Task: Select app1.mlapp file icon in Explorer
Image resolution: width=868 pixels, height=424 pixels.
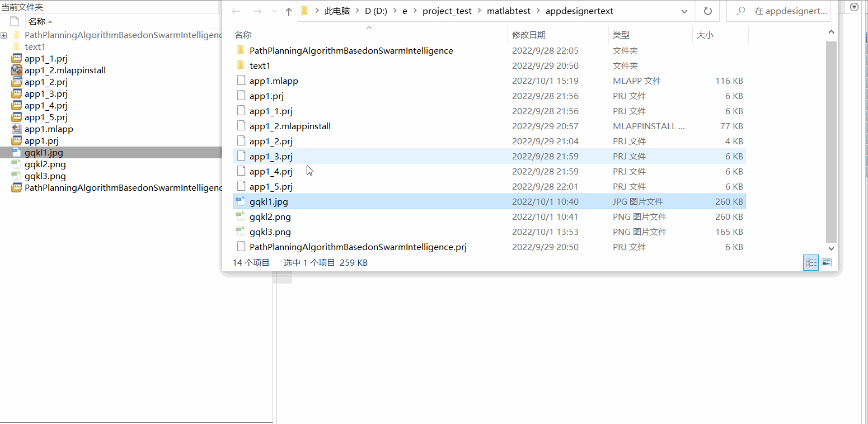Action: click(x=241, y=81)
